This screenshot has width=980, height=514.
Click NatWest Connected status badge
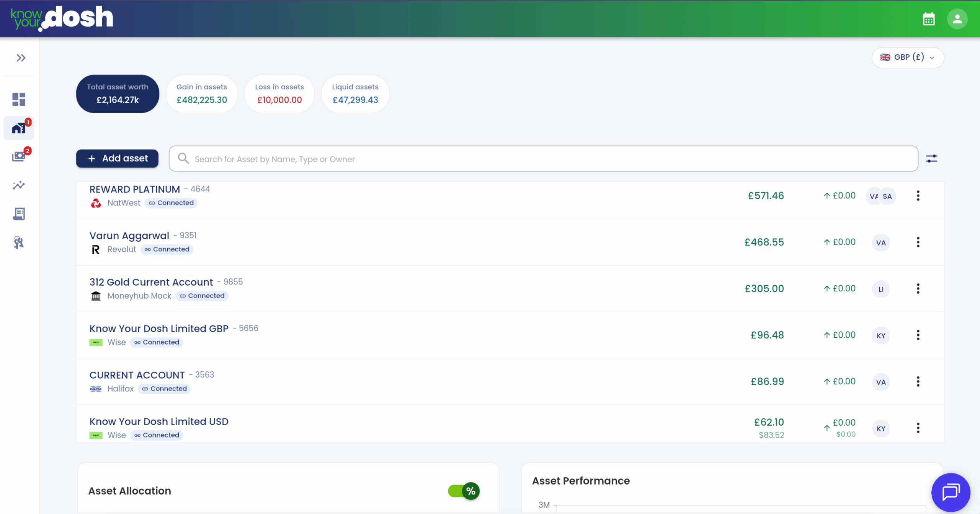171,203
